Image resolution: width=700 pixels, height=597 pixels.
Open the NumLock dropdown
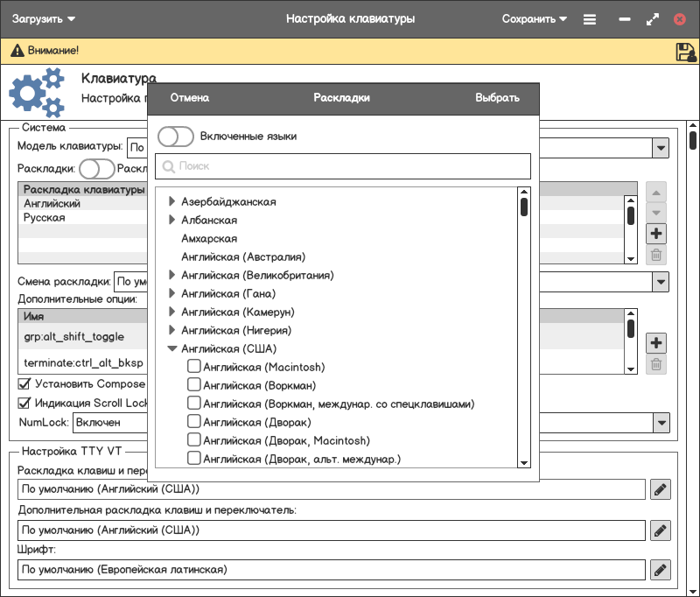click(x=661, y=423)
